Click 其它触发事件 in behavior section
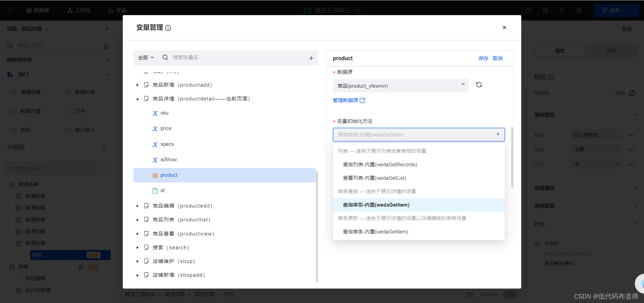Screen dimensions: 644x303 (559, 264)
